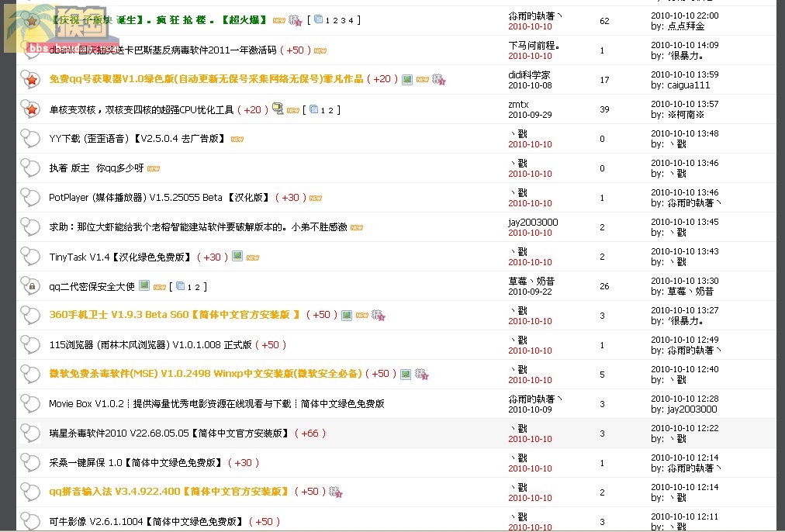Open PotPlayer V1.5.25055 Beta thread
This screenshot has height=532, width=785.
[x=160, y=198]
